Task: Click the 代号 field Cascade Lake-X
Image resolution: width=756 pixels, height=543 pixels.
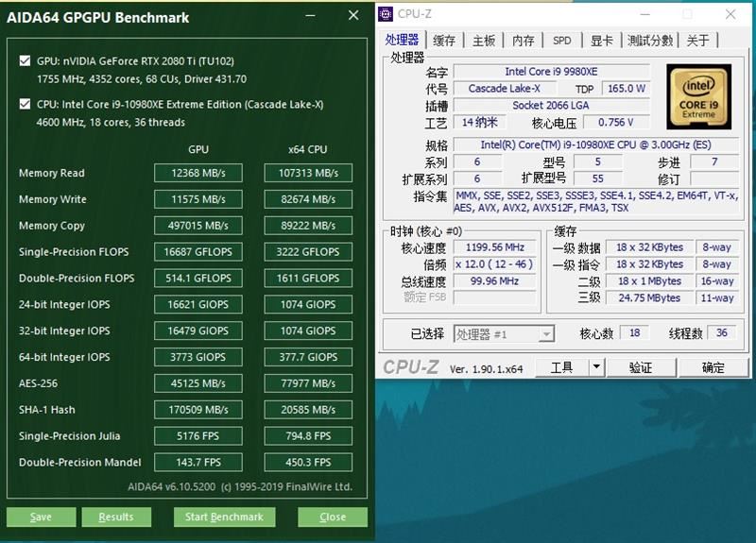Action: pyautogui.click(x=505, y=89)
